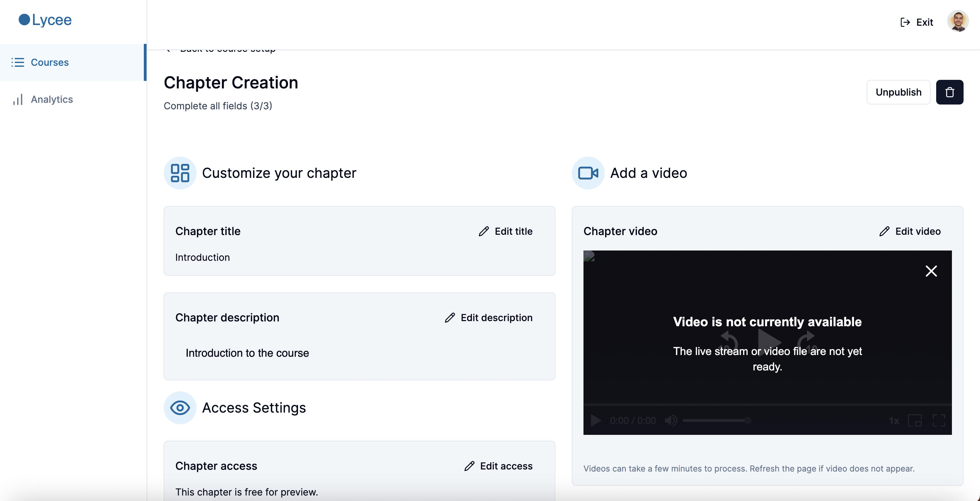Enter fullscreen on the video player

[x=939, y=421]
